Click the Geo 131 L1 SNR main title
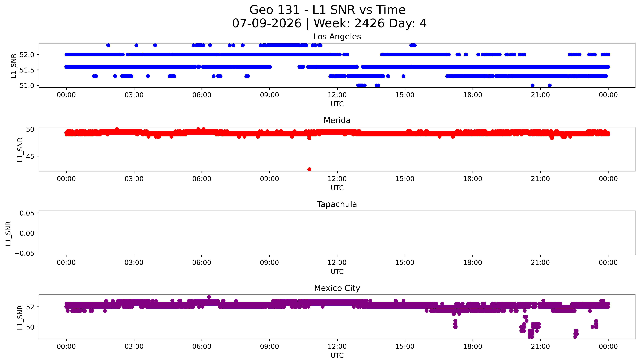640x364 pixels. (327, 10)
